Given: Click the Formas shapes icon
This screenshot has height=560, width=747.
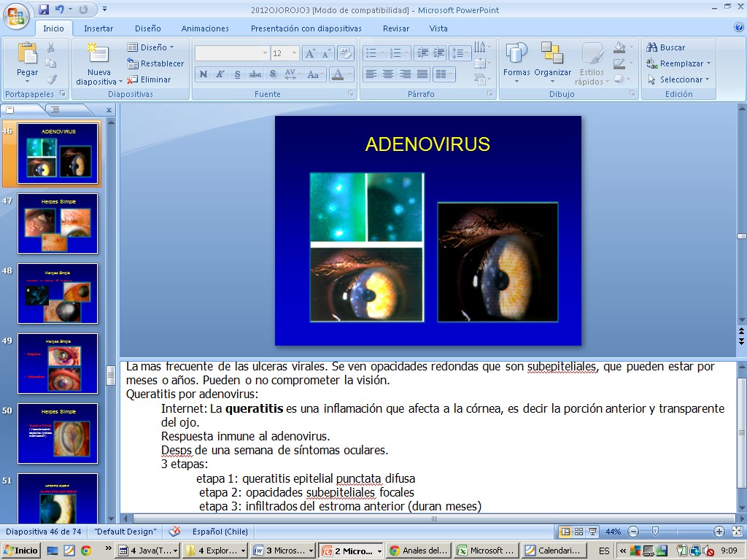Looking at the screenshot, I should pos(516,55).
